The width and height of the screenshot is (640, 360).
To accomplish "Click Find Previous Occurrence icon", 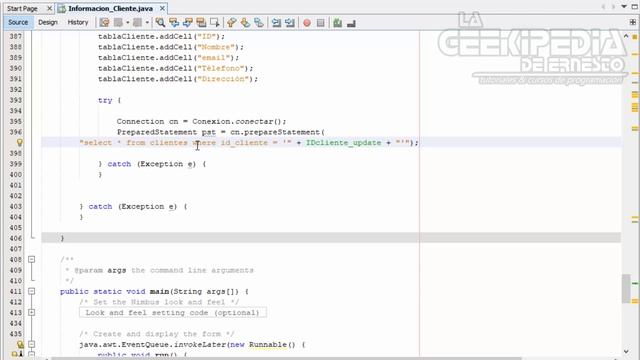I will pos(174,23).
